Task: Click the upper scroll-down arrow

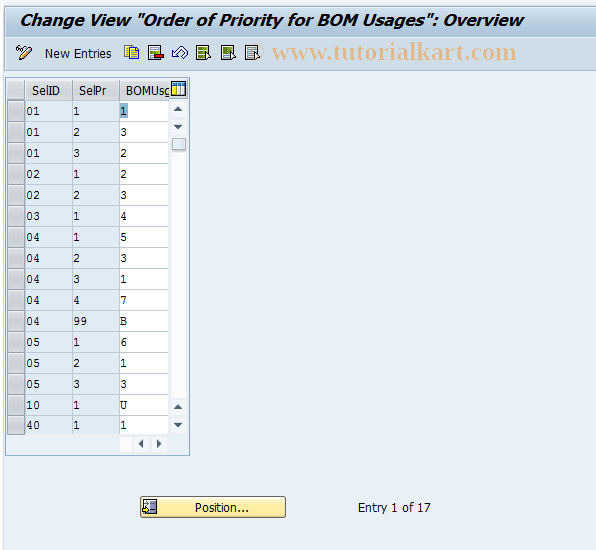Action: coord(178,127)
